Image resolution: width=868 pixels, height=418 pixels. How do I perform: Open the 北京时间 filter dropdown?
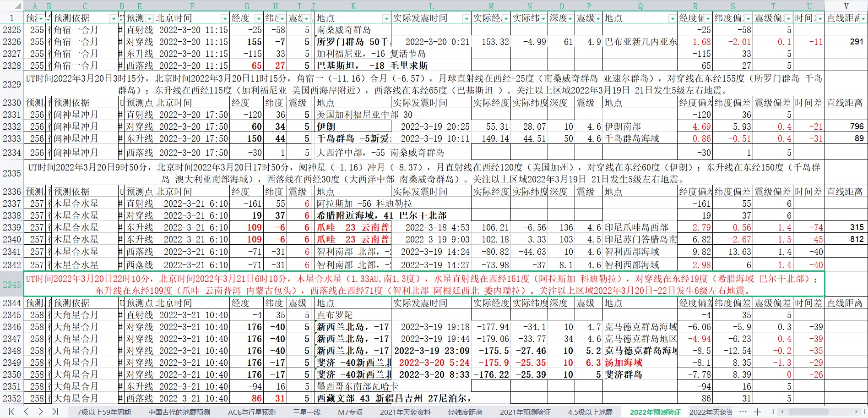[x=225, y=18]
